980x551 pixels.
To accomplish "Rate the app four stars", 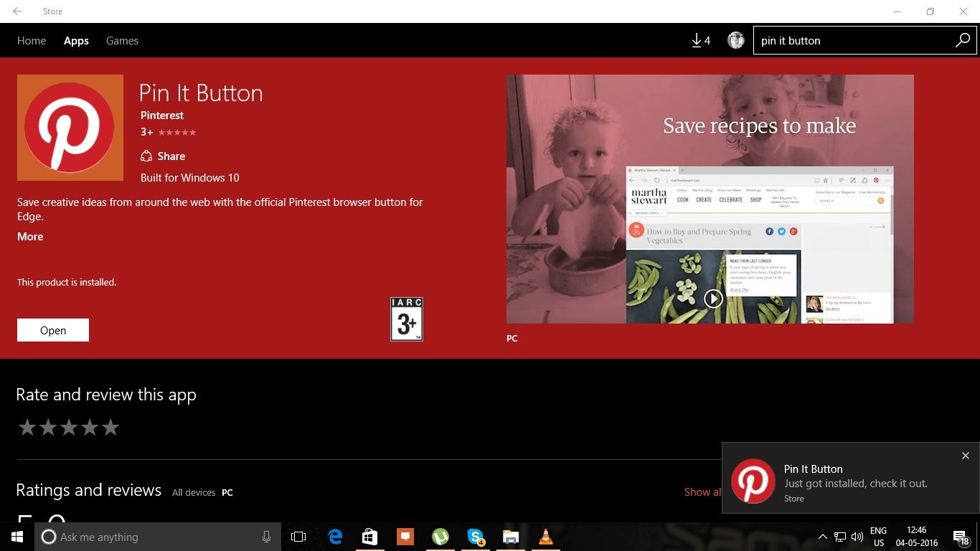I will point(90,428).
